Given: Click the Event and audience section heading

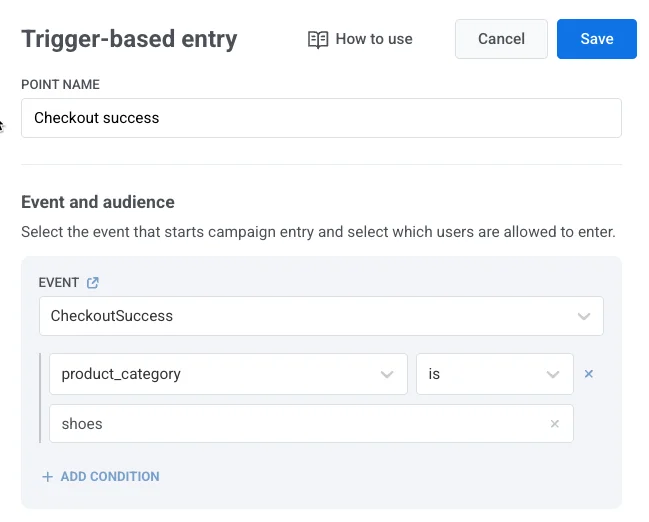Looking at the screenshot, I should pyautogui.click(x=98, y=202).
